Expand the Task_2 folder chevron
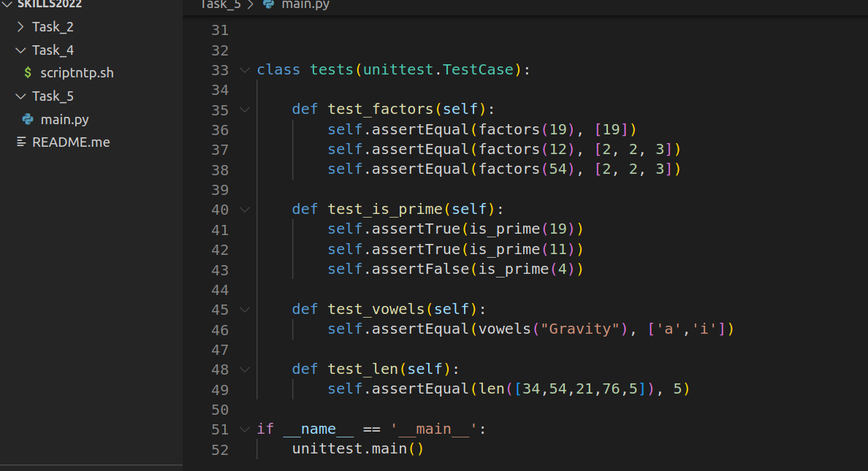 point(20,26)
